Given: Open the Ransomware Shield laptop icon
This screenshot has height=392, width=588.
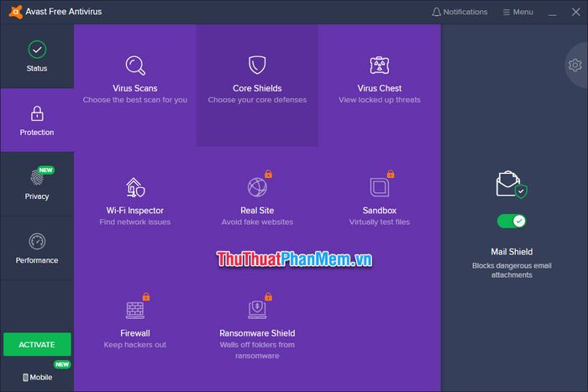Looking at the screenshot, I should [257, 310].
